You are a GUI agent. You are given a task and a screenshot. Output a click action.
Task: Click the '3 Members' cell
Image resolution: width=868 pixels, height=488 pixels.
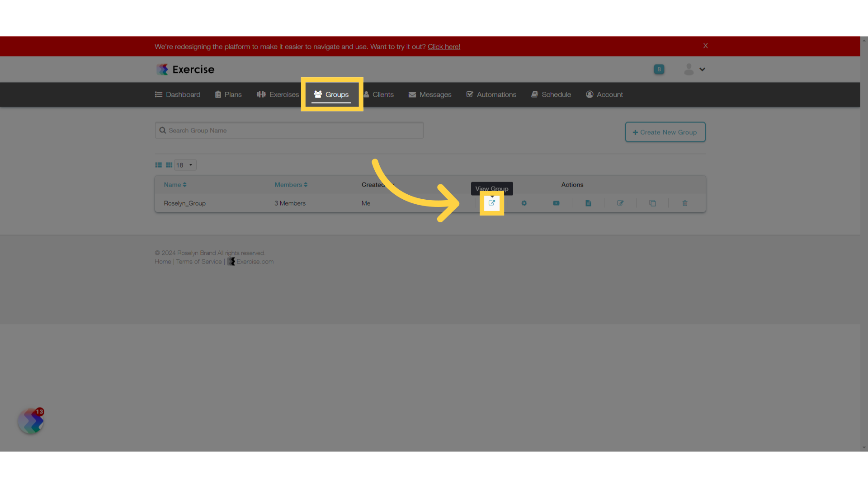[290, 203]
